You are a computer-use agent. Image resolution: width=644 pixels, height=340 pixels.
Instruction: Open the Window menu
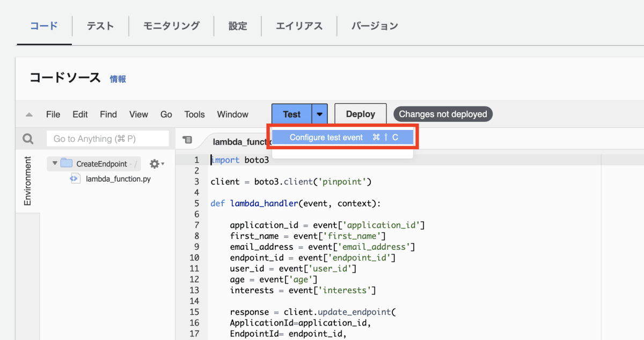[x=232, y=114]
